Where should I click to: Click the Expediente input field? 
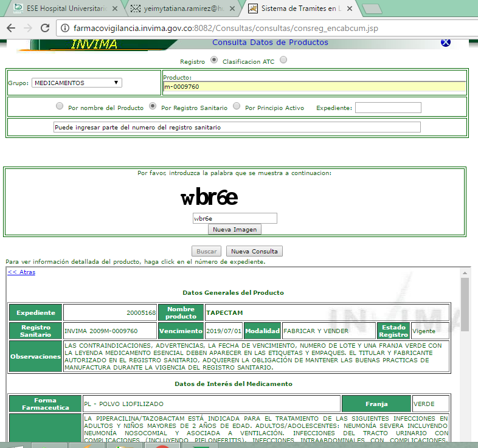388,108
